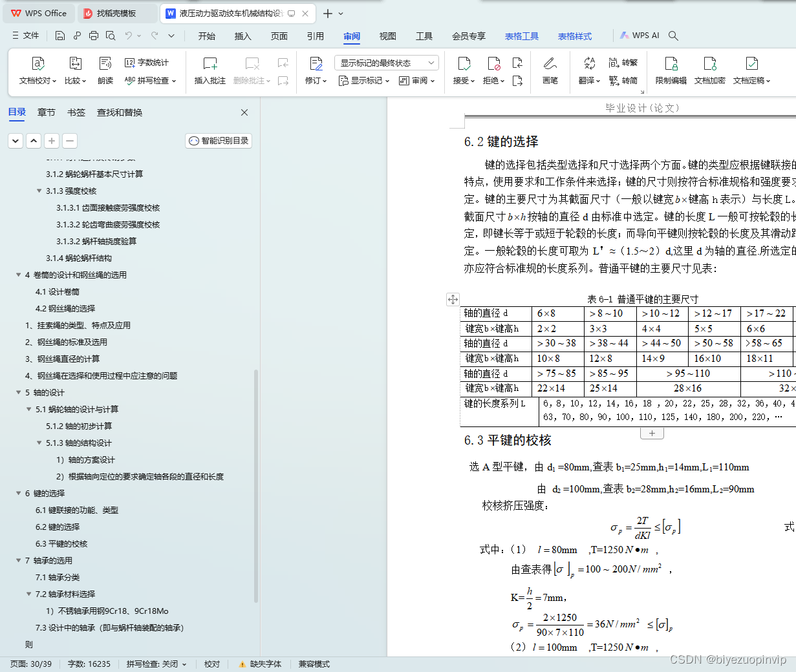This screenshot has width=796, height=672.
Task: Click the save icon in quick access bar
Action: [60, 36]
